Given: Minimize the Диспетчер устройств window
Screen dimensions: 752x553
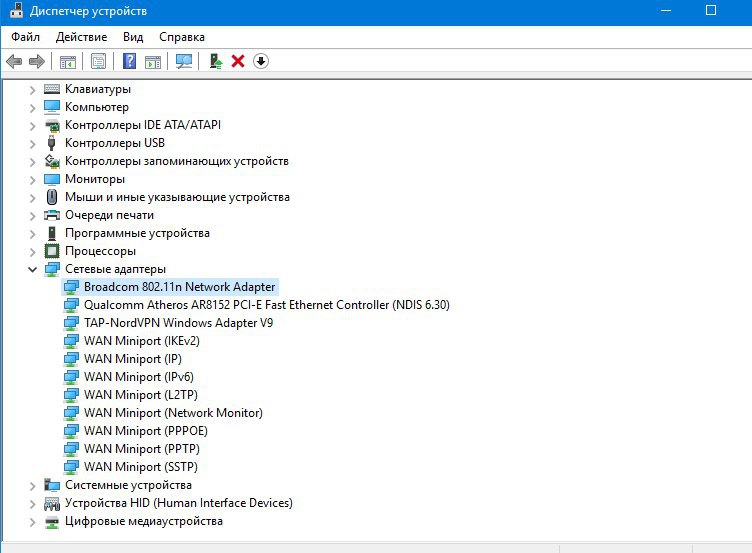Looking at the screenshot, I should point(666,11).
